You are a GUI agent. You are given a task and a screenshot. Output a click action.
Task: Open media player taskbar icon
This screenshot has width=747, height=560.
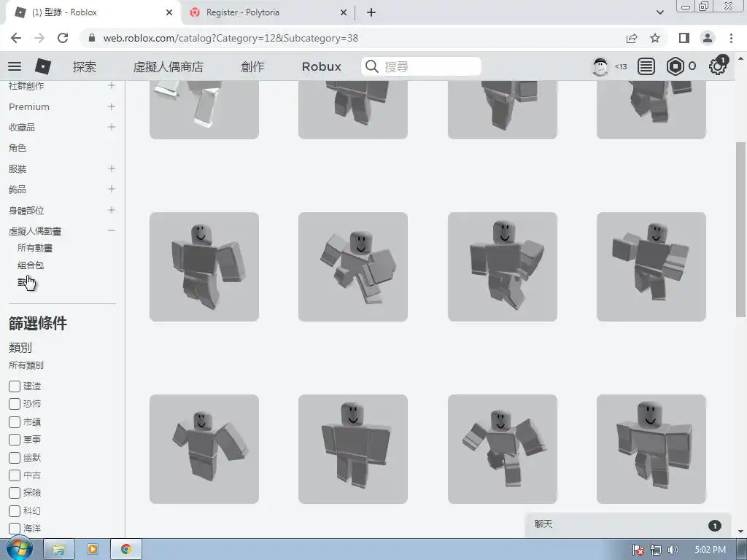click(93, 550)
